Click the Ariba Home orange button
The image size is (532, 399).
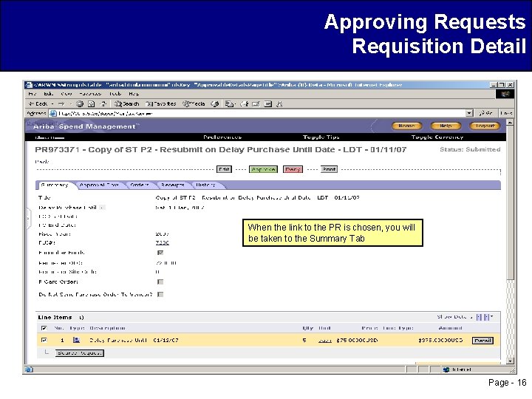(407, 126)
